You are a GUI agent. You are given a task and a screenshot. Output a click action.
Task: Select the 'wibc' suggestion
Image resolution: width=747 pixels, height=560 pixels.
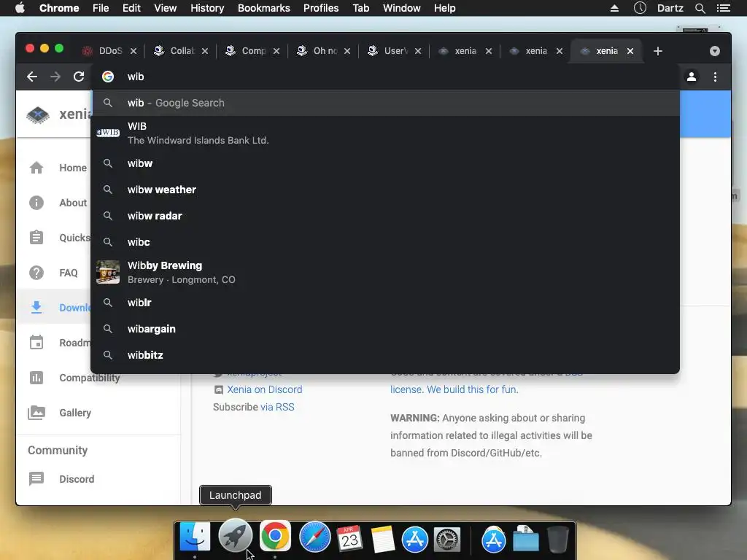coord(385,242)
